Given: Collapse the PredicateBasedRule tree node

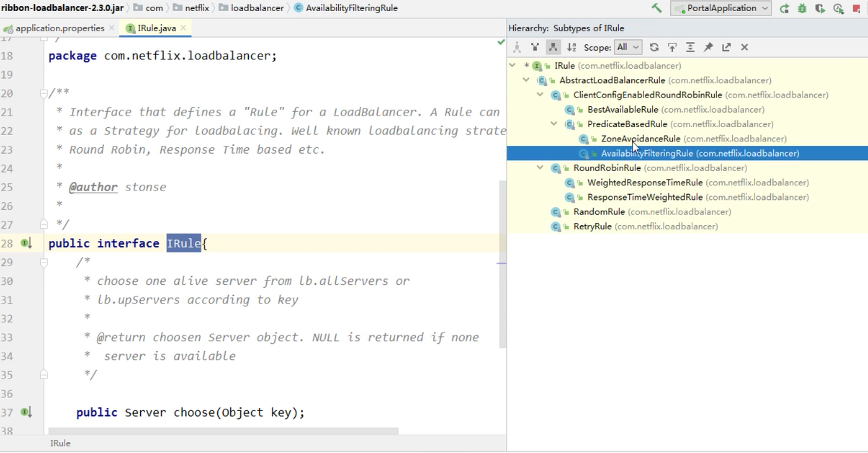Looking at the screenshot, I should tap(554, 124).
